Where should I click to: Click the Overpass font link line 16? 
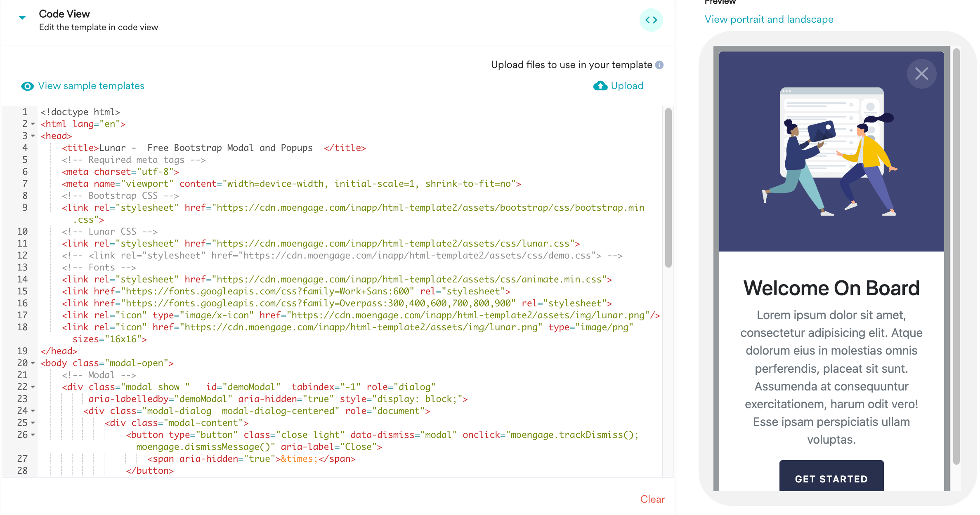[337, 303]
